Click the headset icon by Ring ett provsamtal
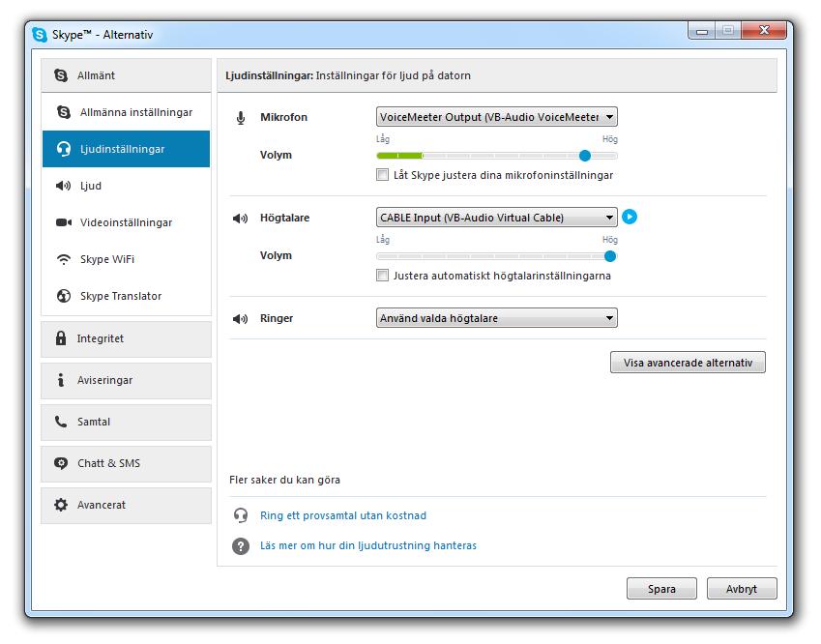The image size is (821, 644). click(241, 515)
